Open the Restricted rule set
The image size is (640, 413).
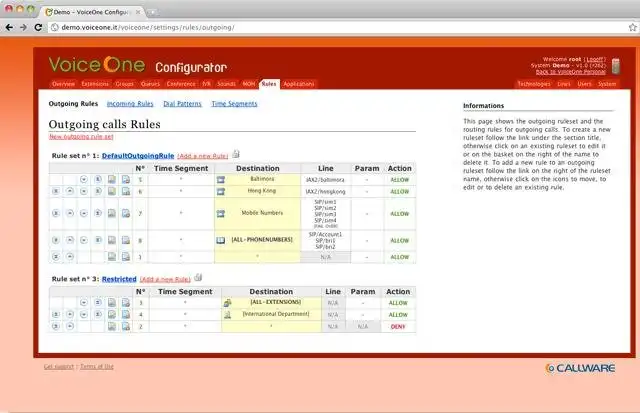119,279
